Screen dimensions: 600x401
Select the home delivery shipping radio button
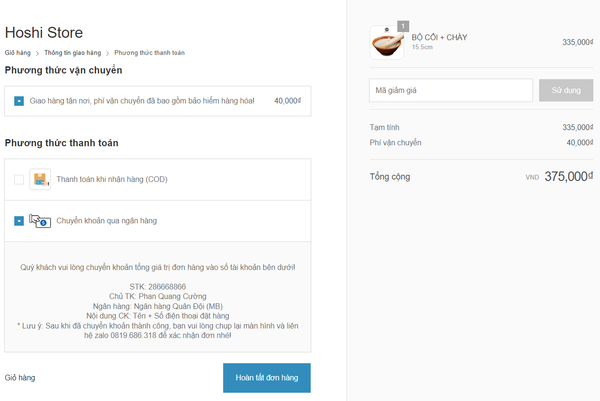(19, 101)
